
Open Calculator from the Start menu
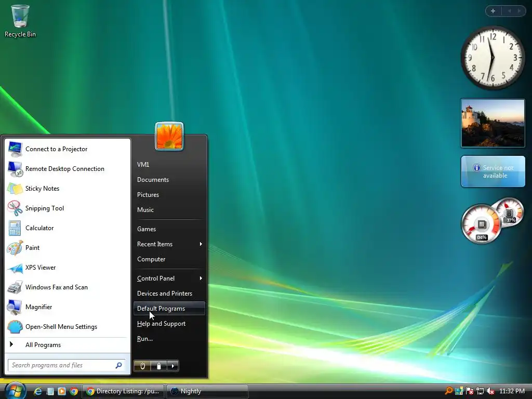(x=67, y=228)
